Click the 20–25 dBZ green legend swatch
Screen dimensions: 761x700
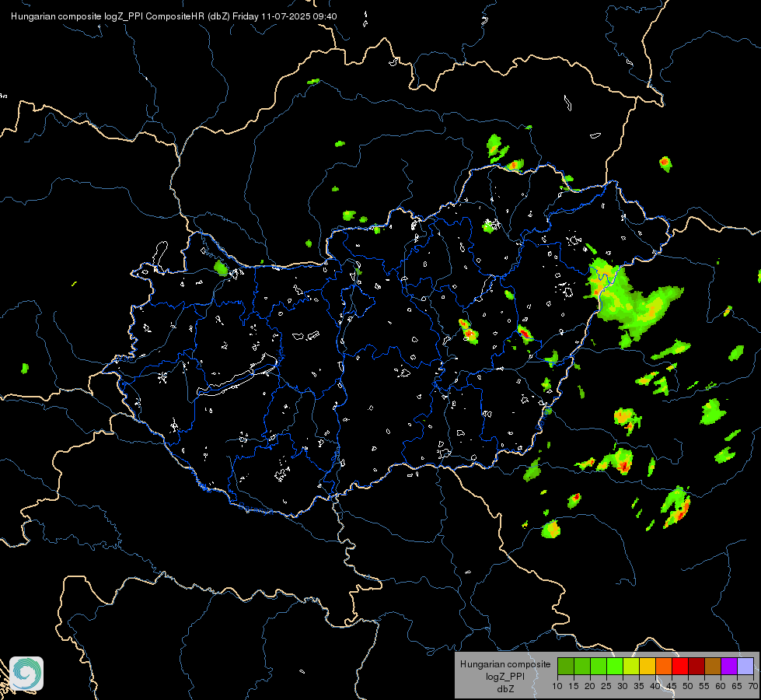(599, 666)
